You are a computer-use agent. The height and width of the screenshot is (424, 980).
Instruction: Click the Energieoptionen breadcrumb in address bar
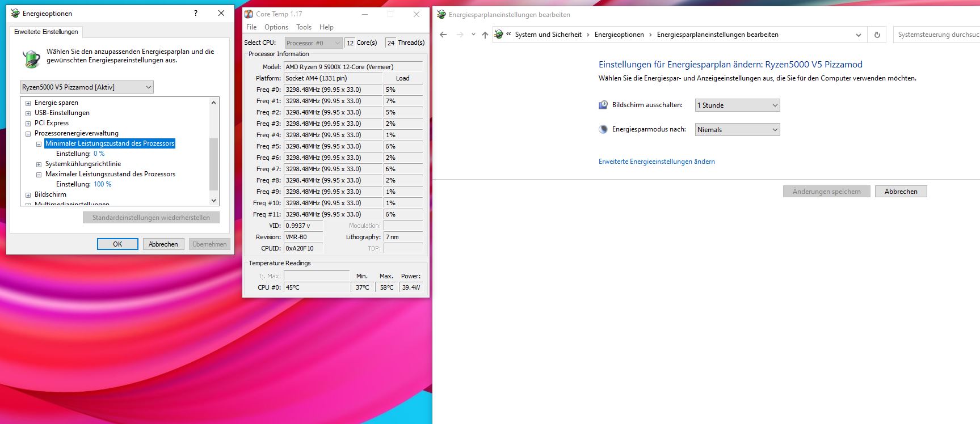(619, 35)
